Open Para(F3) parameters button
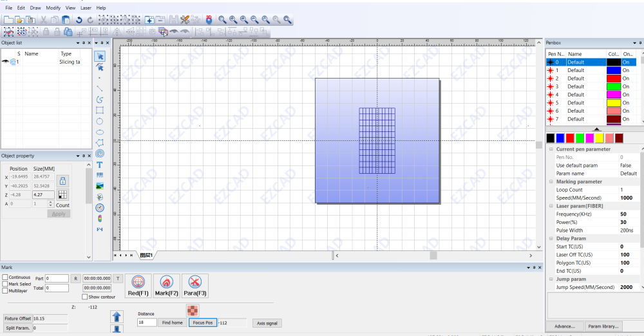The width and height of the screenshot is (644, 336). click(x=194, y=285)
